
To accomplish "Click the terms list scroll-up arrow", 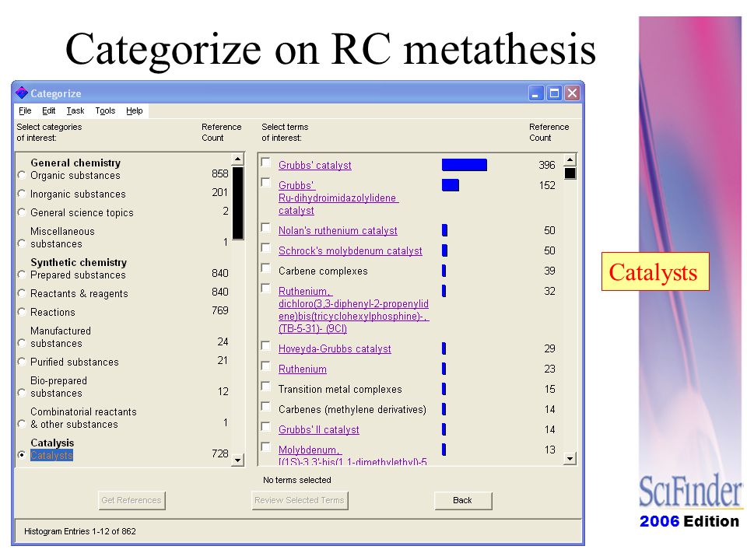I will (x=570, y=159).
